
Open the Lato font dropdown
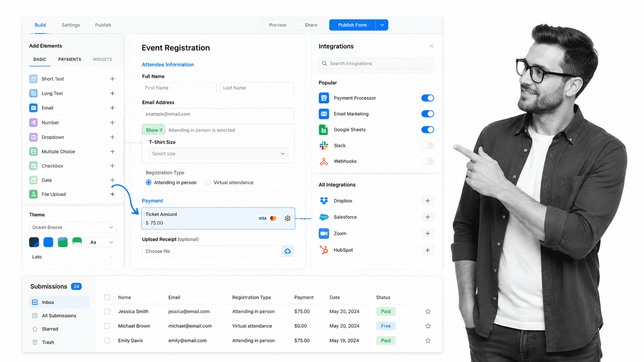point(73,257)
